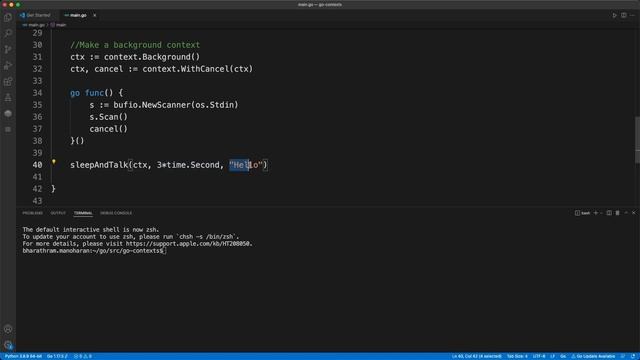640x360 pixels.
Task: Click the terminal prompt input line
Action: (x=94, y=251)
